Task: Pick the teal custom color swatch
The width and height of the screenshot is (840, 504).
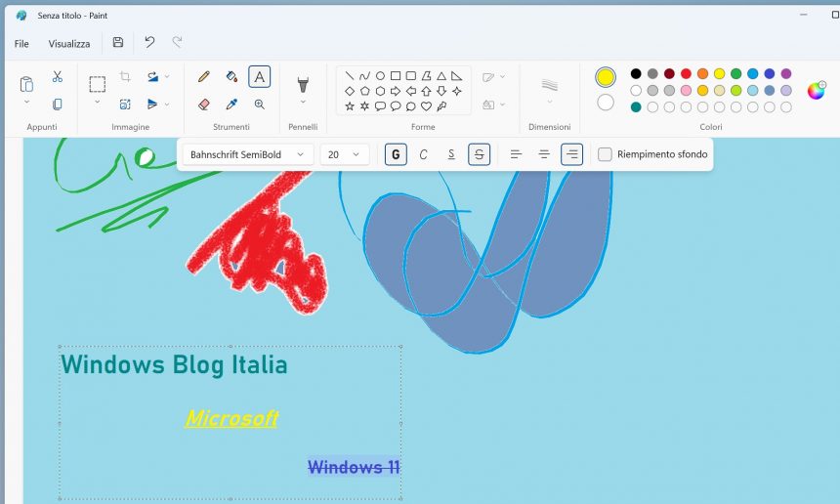Action: click(636, 107)
